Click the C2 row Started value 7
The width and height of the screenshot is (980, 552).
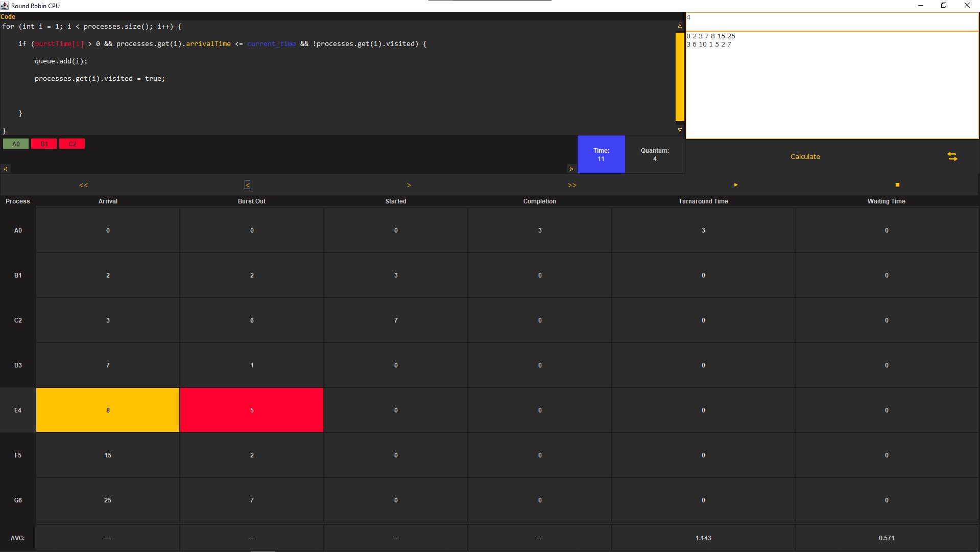(396, 320)
